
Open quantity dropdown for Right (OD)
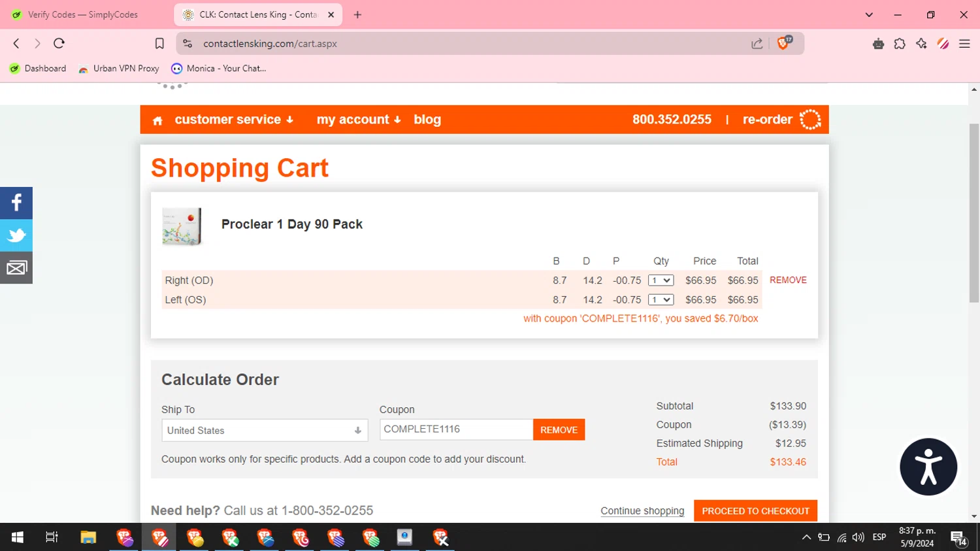point(661,280)
